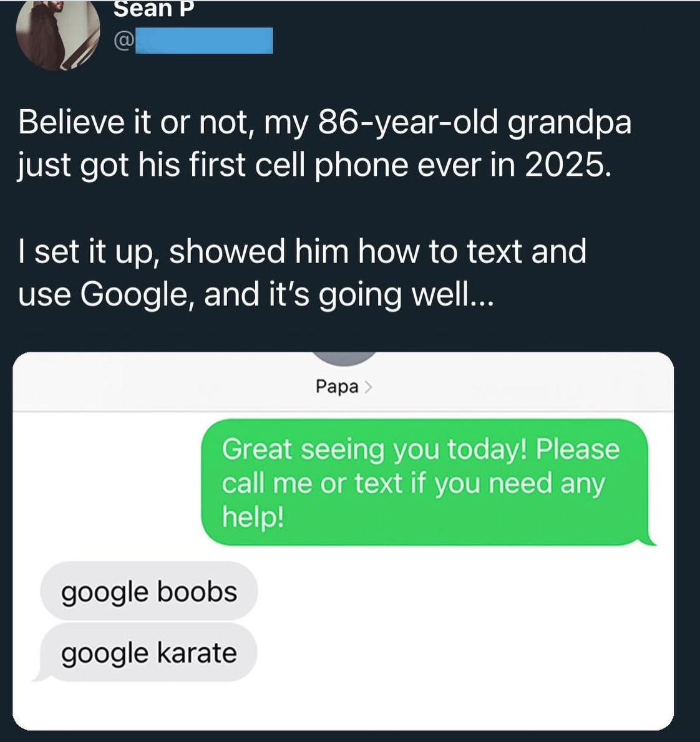700x742 pixels.
Task: Select the green 'Great seeing you today' bubble
Action: (424, 482)
